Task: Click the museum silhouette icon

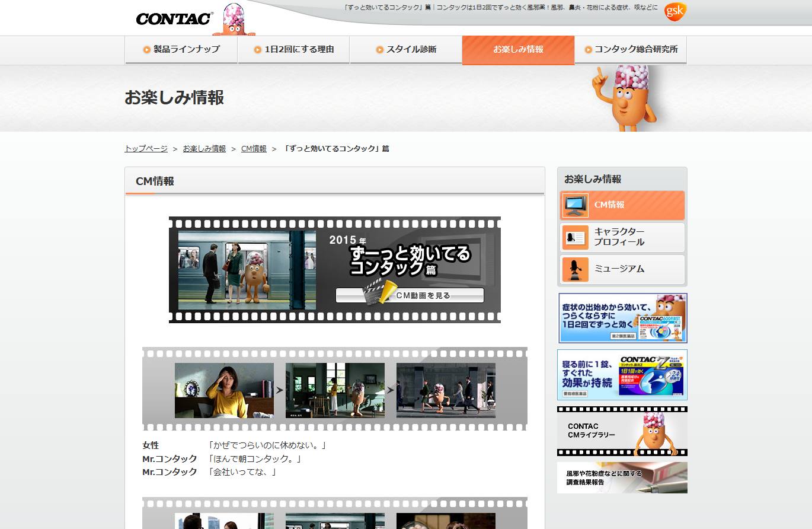Action: (x=575, y=269)
